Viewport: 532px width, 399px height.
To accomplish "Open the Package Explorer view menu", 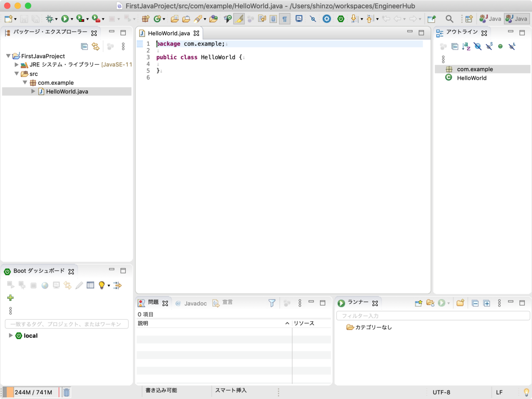I will pos(123,46).
